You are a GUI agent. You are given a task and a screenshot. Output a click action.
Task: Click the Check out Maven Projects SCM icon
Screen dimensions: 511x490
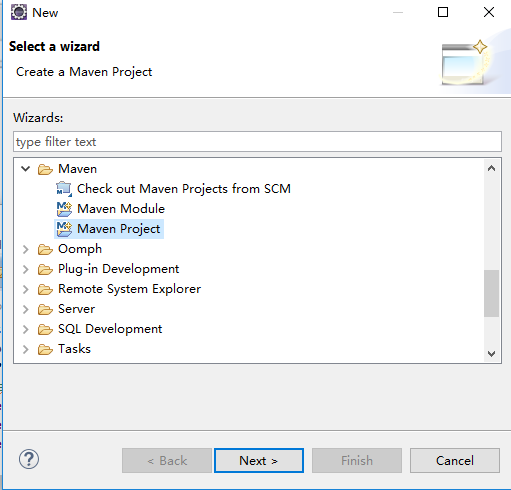[x=64, y=189]
